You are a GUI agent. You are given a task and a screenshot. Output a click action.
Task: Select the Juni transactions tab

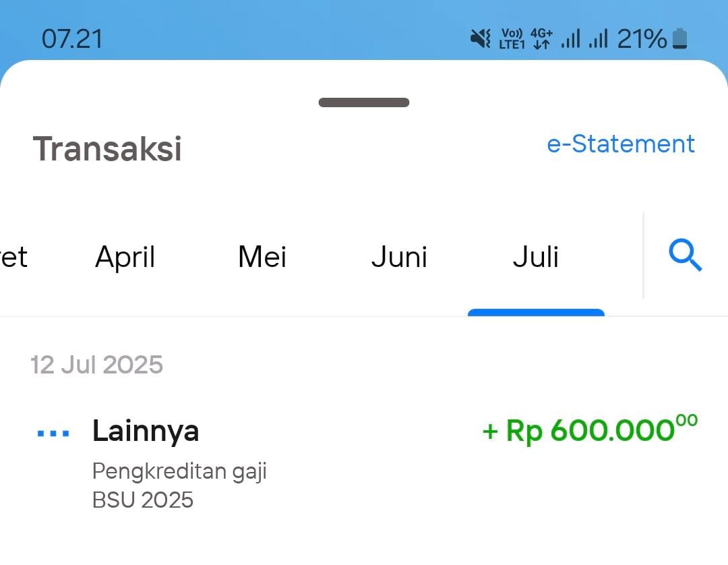399,256
